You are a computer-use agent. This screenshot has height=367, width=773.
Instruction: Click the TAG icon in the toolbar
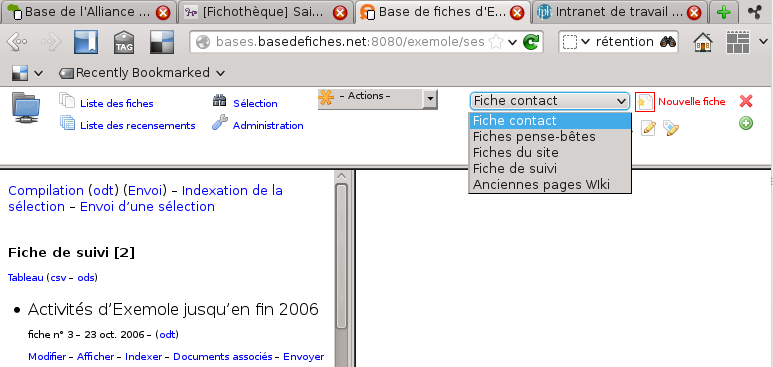(124, 42)
